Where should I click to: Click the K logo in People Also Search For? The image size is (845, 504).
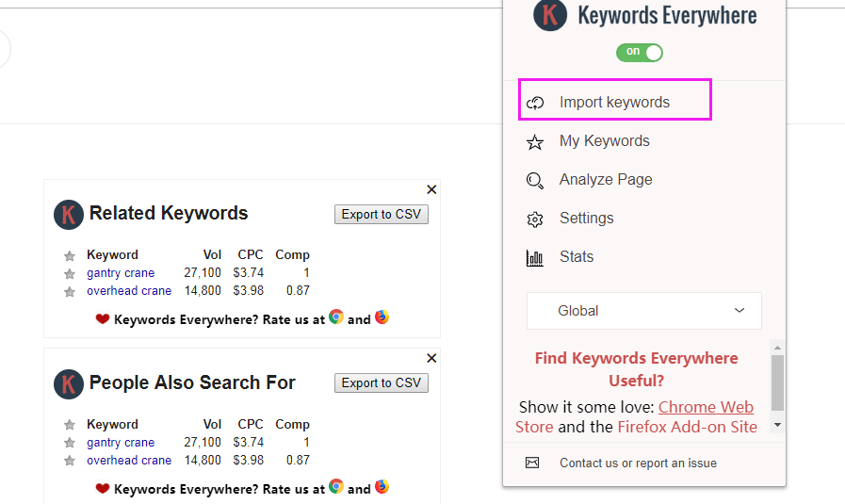tap(69, 384)
